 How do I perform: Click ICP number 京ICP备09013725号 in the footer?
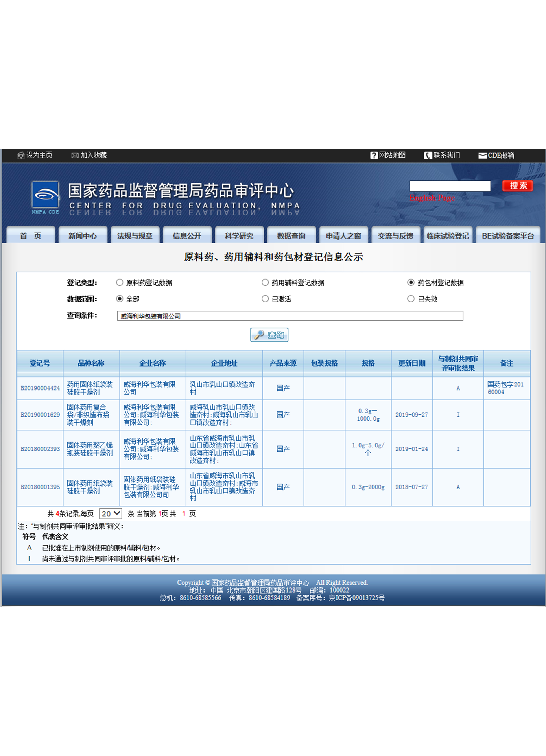pos(356,598)
